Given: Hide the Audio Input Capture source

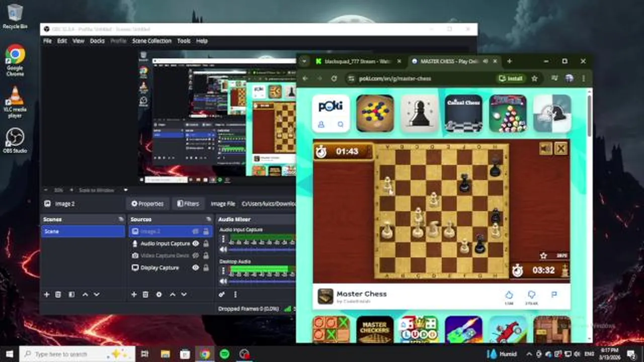Looking at the screenshot, I should [195, 243].
